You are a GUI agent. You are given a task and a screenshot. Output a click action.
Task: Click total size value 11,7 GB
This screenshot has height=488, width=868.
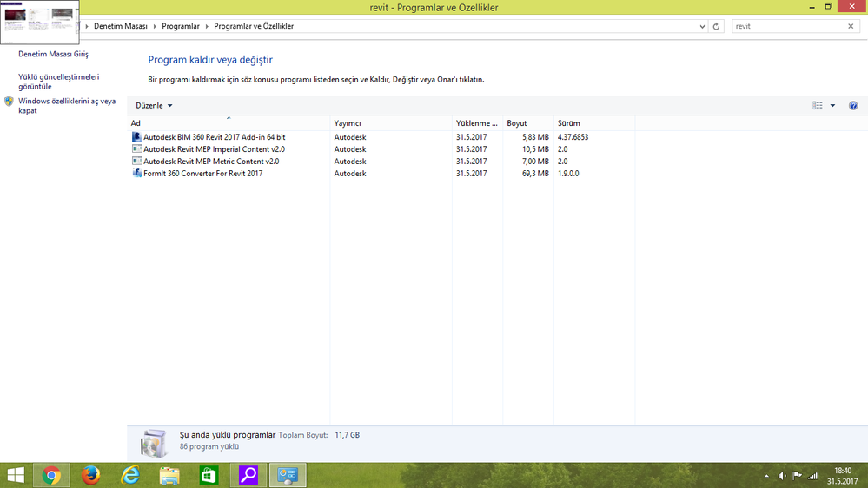[x=347, y=435]
